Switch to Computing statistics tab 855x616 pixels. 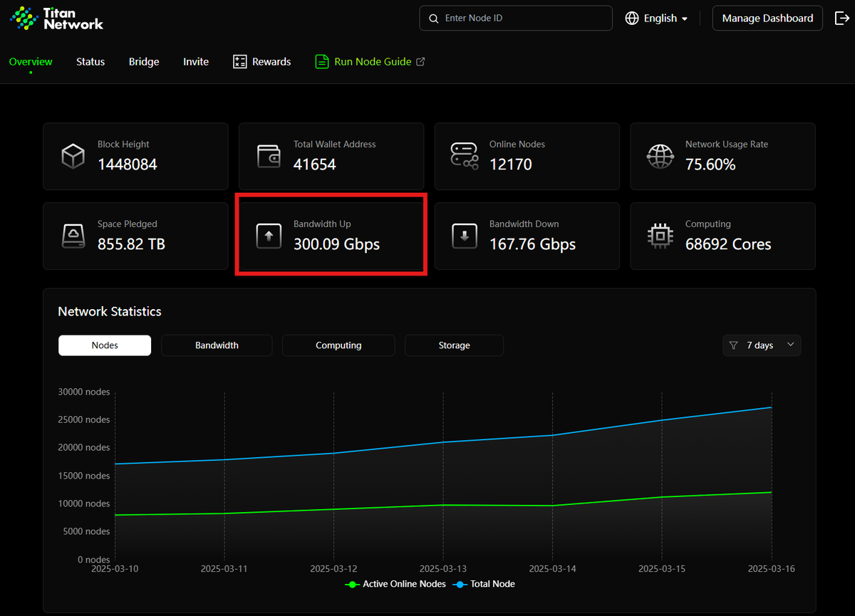point(338,345)
